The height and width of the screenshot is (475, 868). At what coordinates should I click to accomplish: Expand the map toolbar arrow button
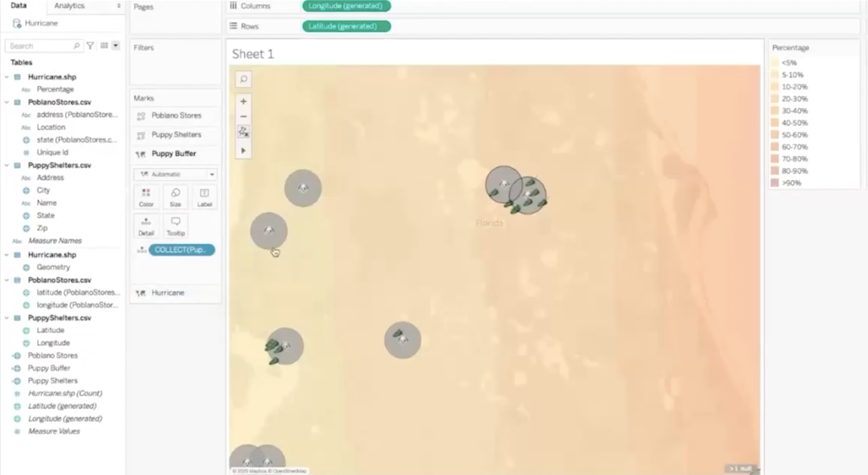pyautogui.click(x=243, y=150)
